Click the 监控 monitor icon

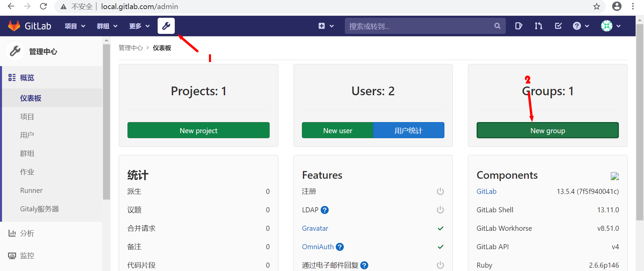tap(12, 256)
